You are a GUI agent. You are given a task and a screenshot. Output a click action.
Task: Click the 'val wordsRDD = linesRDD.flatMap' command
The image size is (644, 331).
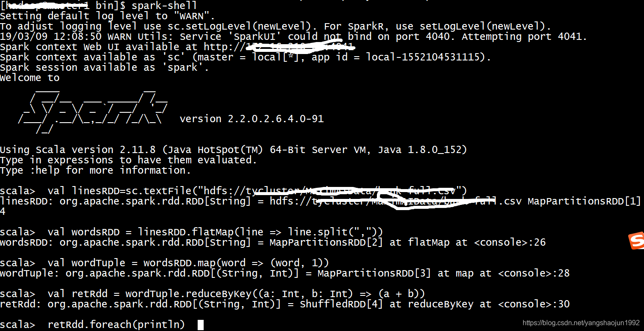215,232
